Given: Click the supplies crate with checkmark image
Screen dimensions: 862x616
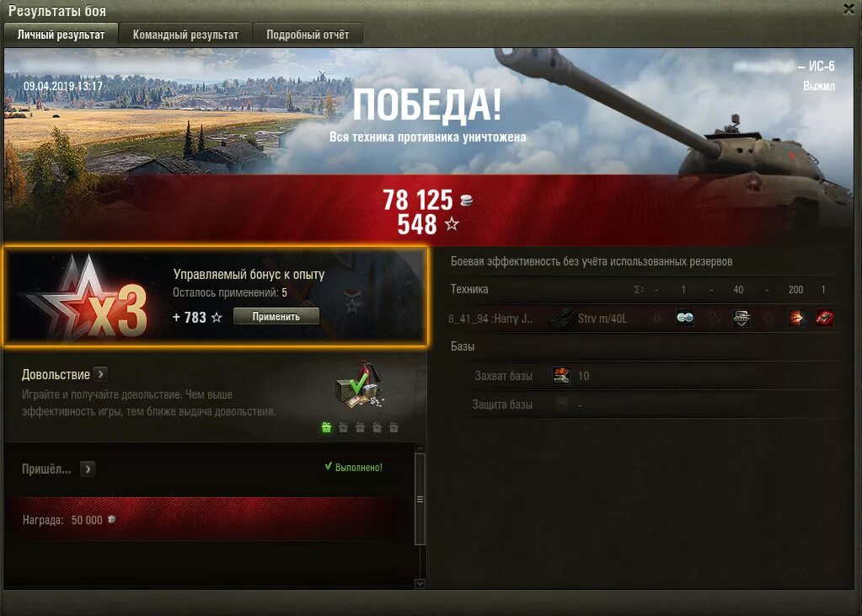Looking at the screenshot, I should point(360,387).
